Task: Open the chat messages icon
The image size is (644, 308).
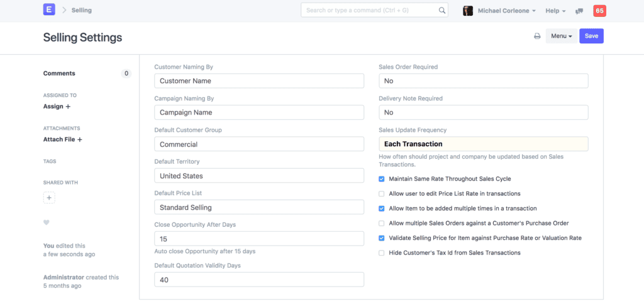Action: pyautogui.click(x=579, y=11)
